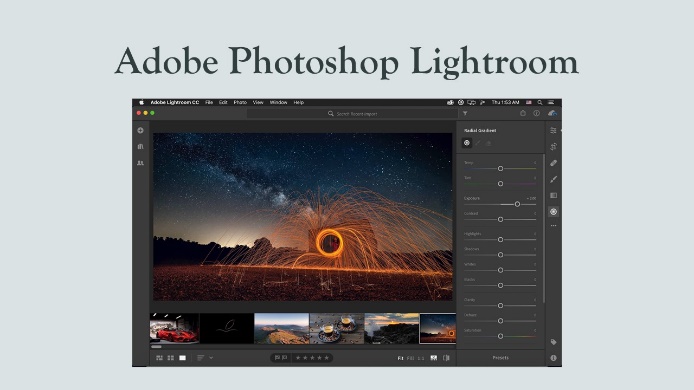
Task: Select the mountain landscape thumbnail
Action: (281, 328)
